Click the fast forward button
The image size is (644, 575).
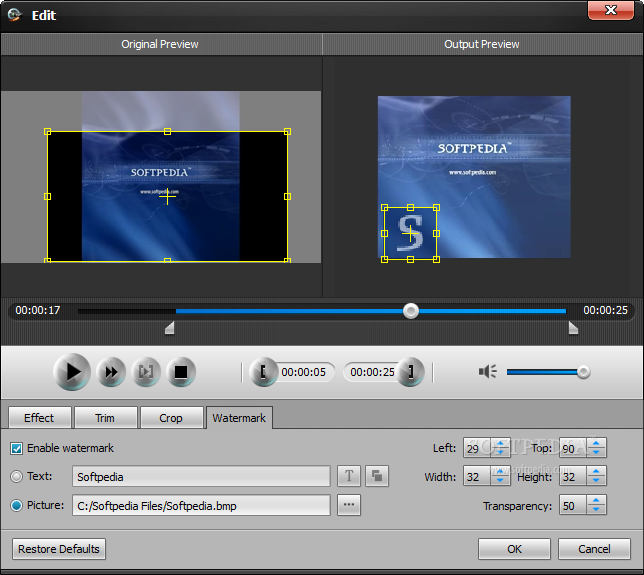111,372
